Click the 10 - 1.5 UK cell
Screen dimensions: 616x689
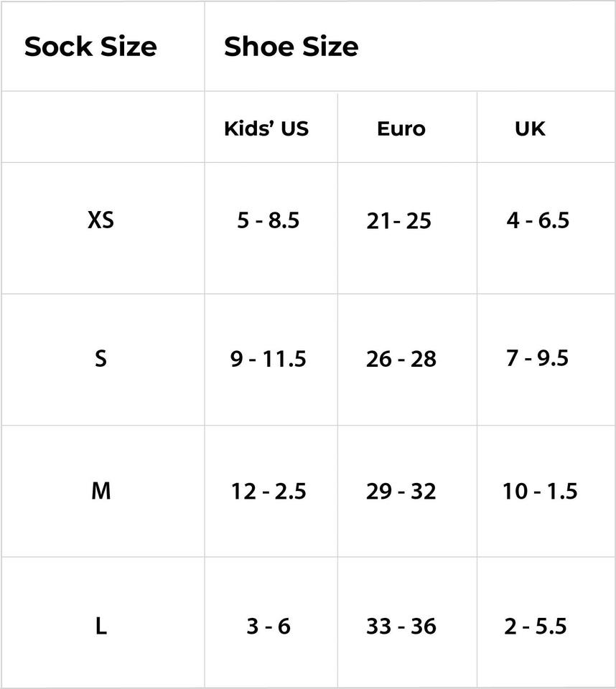(x=540, y=491)
